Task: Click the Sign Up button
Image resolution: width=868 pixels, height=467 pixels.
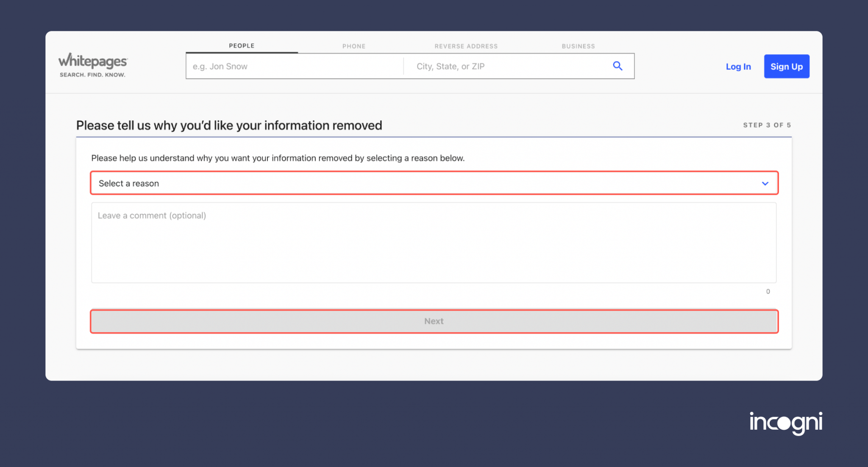Action: 787,66
